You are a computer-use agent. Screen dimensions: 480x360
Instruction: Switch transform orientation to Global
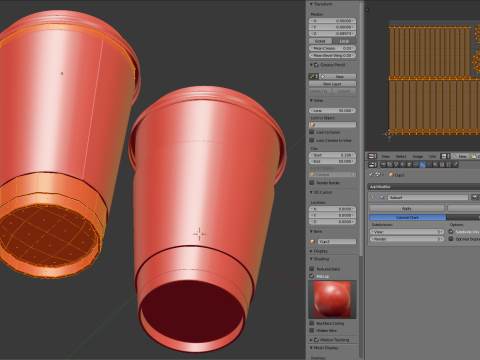pos(320,41)
